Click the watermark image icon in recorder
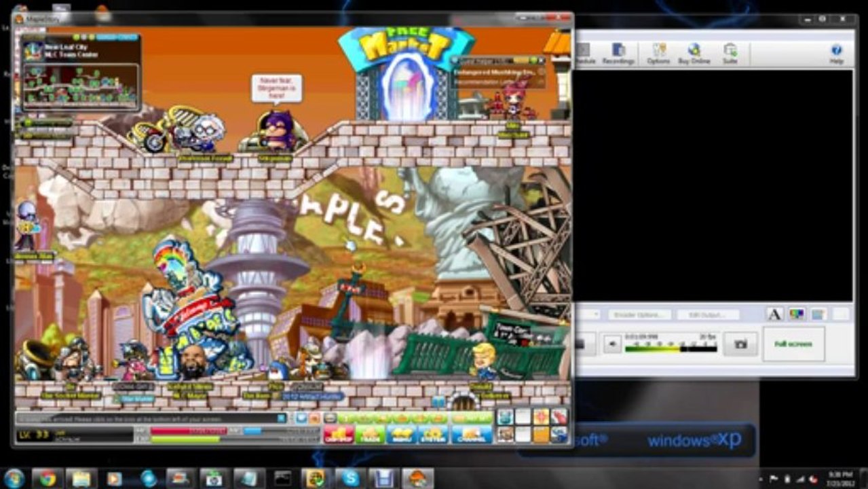This screenshot has height=489, width=868. (818, 314)
